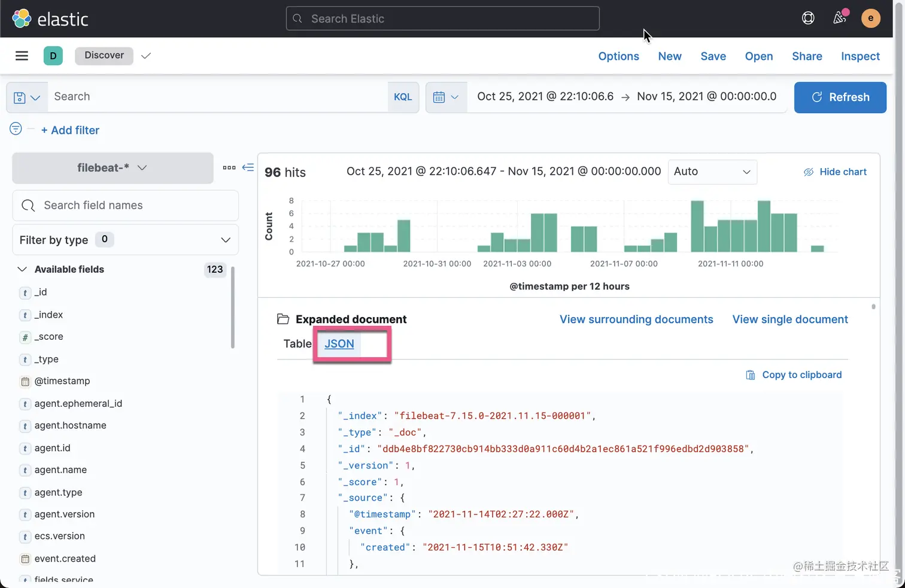Click Save in the top menu
Image resolution: width=905 pixels, height=588 pixels.
tap(713, 56)
